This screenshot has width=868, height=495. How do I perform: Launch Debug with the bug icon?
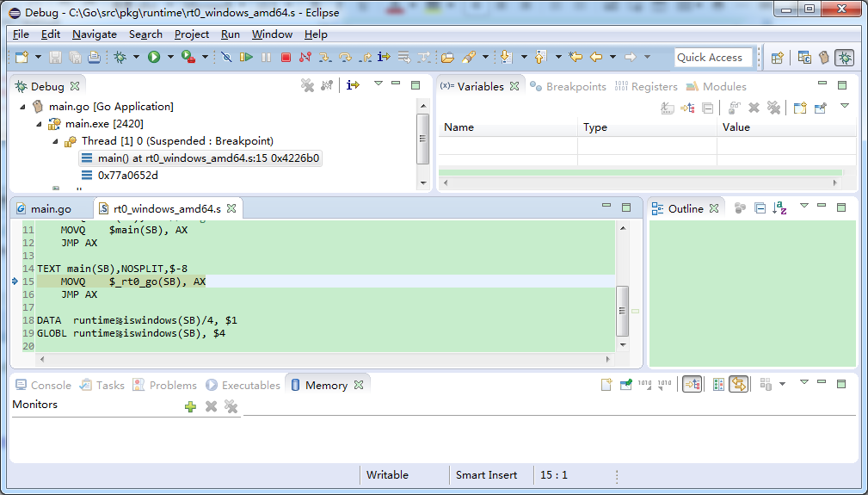click(120, 57)
